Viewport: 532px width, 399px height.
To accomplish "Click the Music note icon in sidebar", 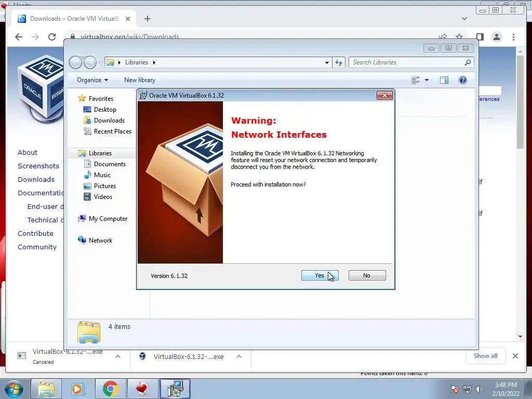I will pyautogui.click(x=87, y=175).
